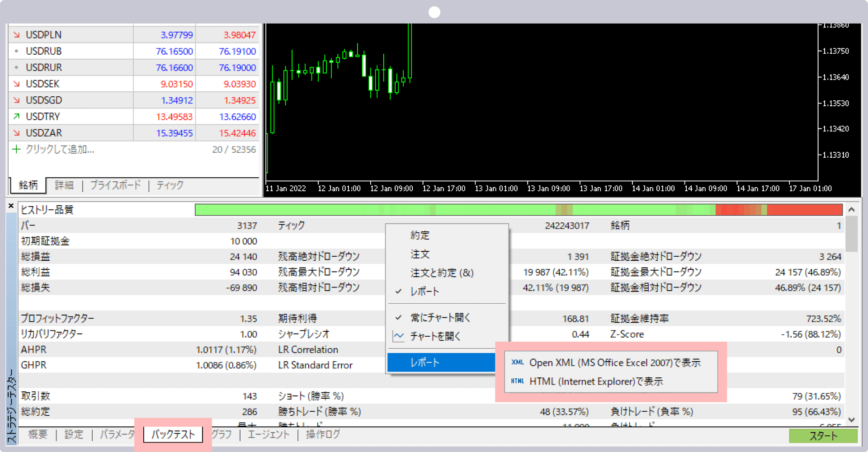The height and width of the screenshot is (452, 868).
Task: Select the 銘柄 tab in Market Watch
Action: pyautogui.click(x=28, y=185)
